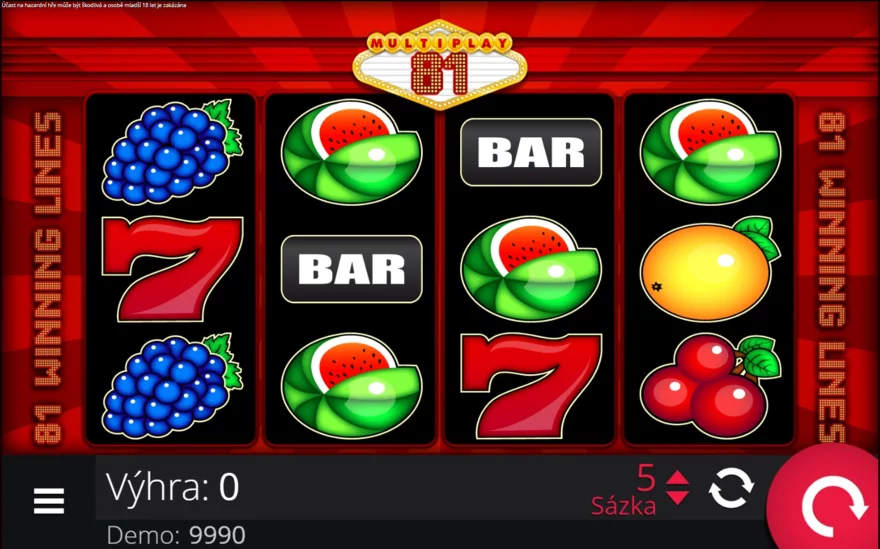Viewport: 880px width, 549px height.
Task: Click the BAR symbol on second reel
Action: point(352,269)
